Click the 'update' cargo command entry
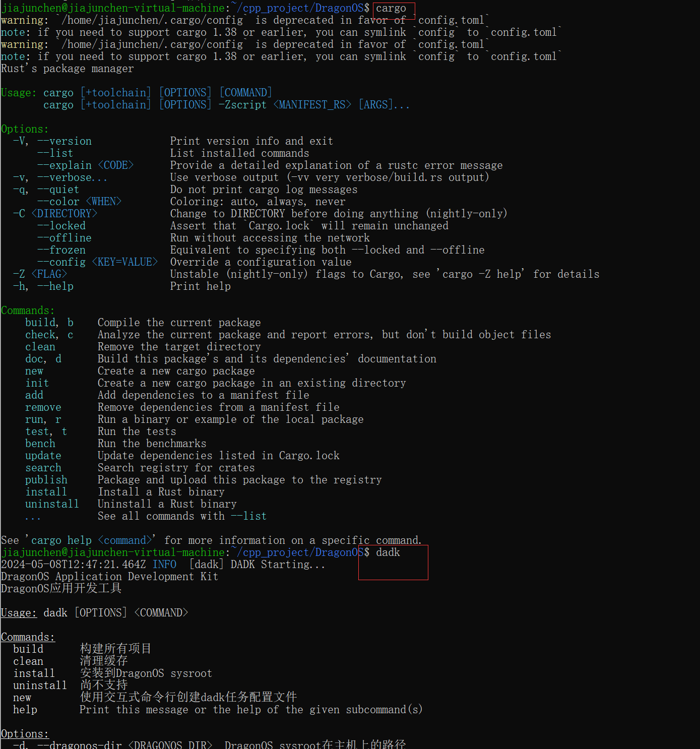Viewport: 700px width, 749px height. coord(43,456)
